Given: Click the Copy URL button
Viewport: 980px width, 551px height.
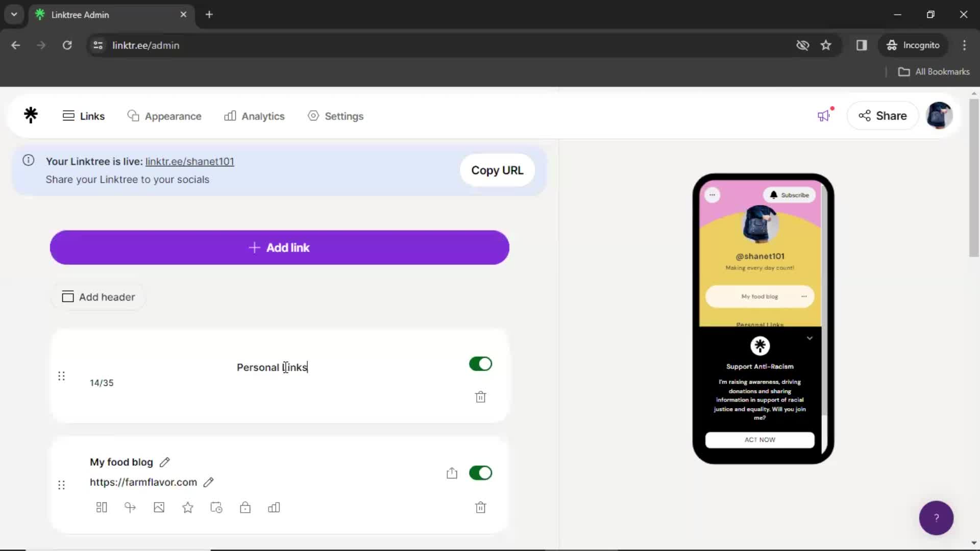Looking at the screenshot, I should tap(498, 170).
